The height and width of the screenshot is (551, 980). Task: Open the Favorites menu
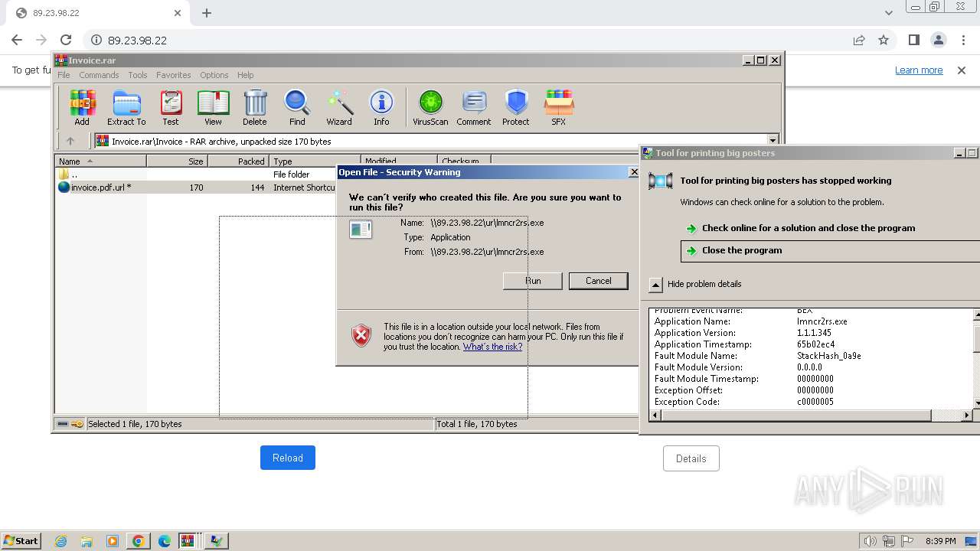coord(174,75)
